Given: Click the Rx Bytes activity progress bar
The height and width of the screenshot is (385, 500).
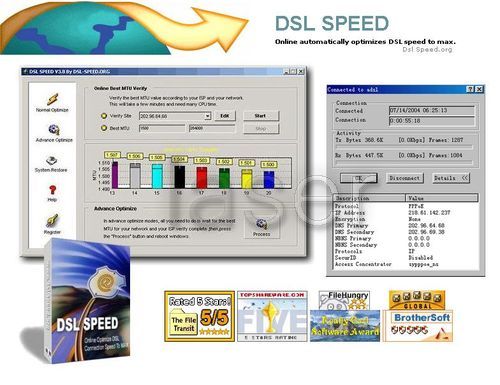Looking at the screenshot, I should click(x=404, y=162).
